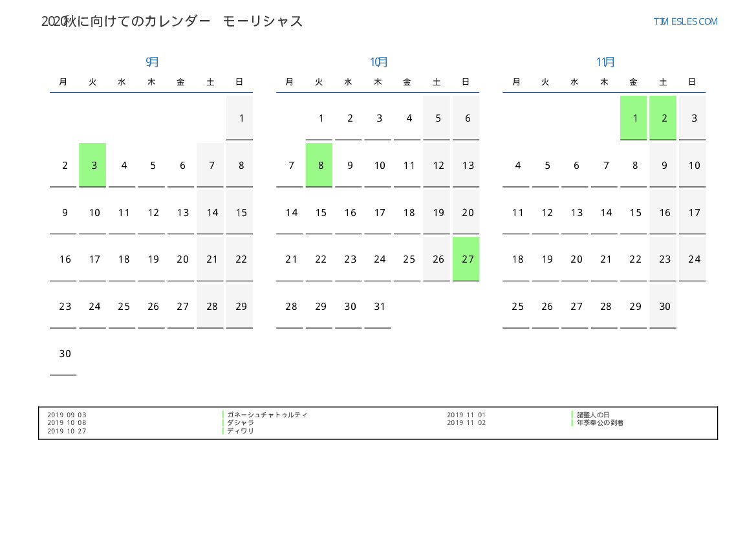
Task: Select the green-highlighted November 2 cell
Action: click(663, 118)
